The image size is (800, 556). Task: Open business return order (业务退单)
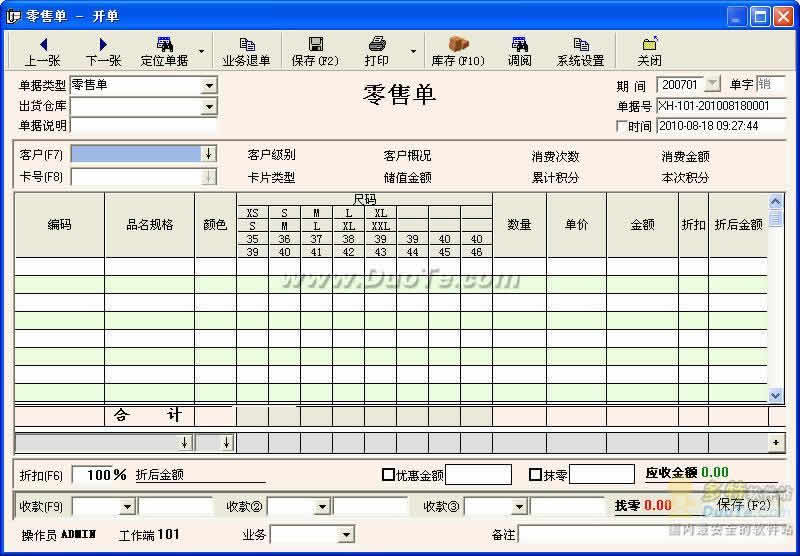[246, 44]
